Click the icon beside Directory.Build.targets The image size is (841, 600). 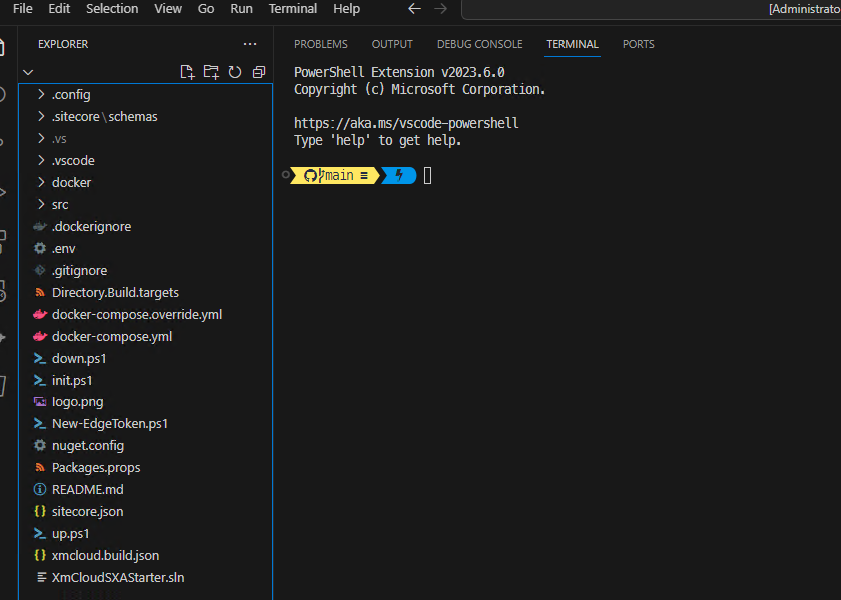[40, 292]
